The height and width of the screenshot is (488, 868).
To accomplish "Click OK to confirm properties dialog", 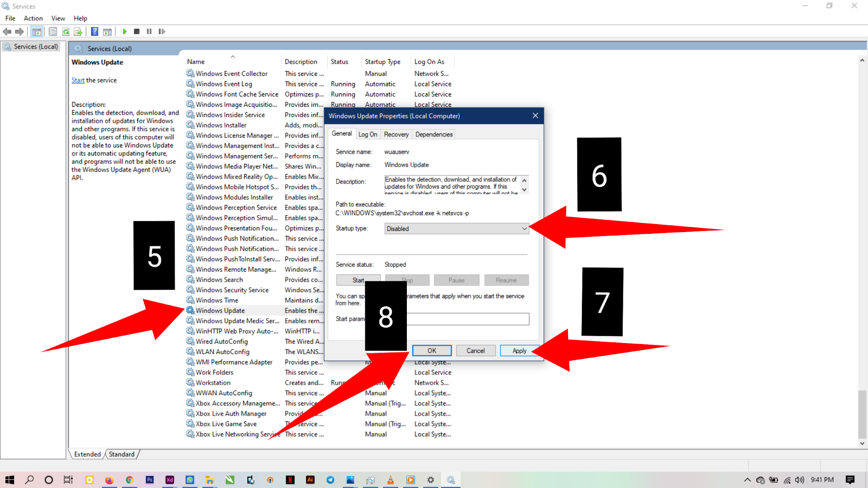I will pos(431,350).
